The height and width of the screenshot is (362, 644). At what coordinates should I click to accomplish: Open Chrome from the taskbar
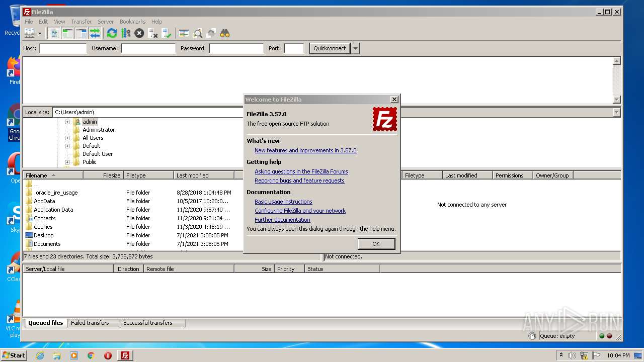(x=91, y=355)
